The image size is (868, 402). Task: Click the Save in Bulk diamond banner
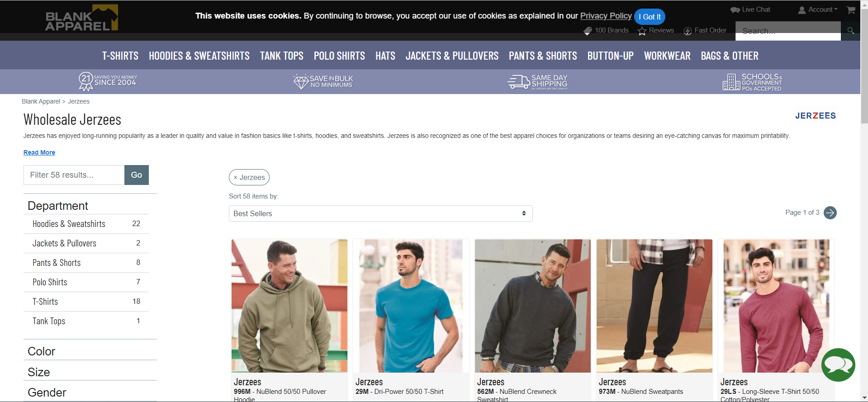pyautogui.click(x=323, y=81)
